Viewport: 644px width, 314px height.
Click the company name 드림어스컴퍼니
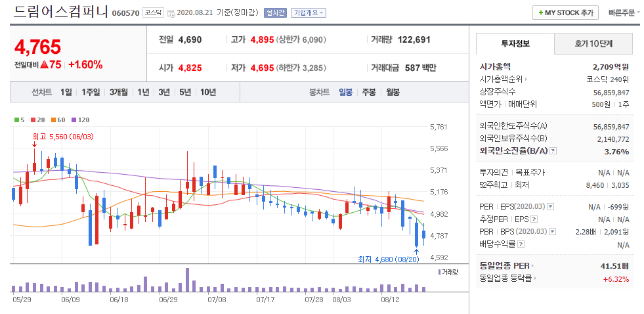[61, 12]
